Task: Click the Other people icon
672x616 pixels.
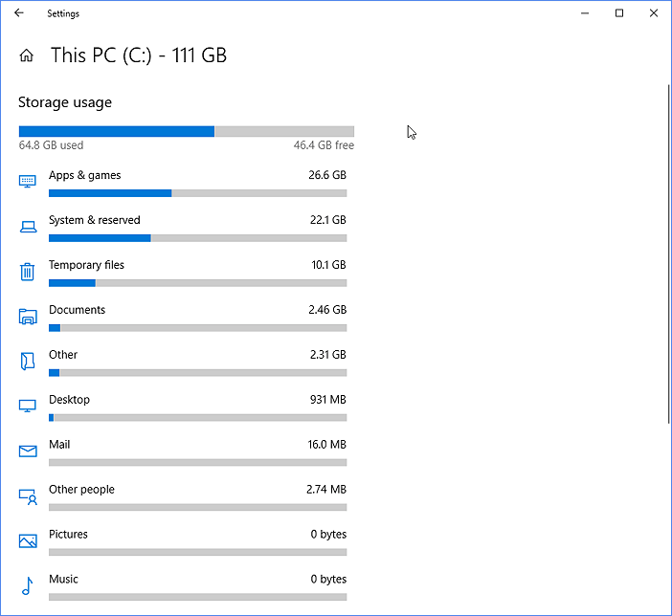Action: (28, 496)
